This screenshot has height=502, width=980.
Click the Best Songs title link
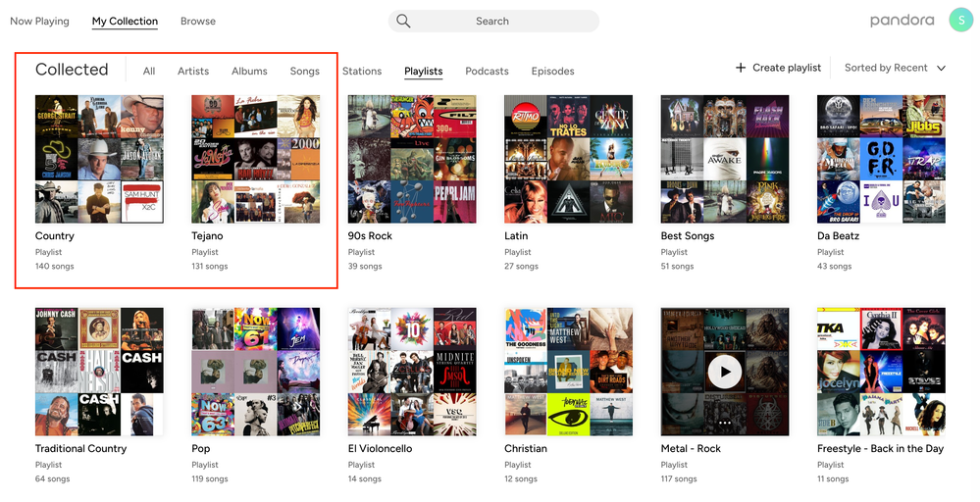688,236
